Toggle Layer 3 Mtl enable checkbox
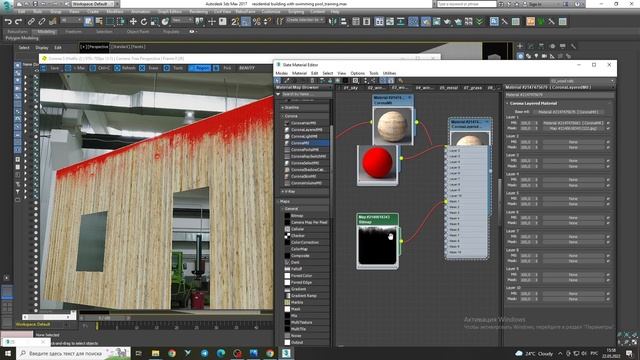This screenshot has width=640, height=360. click(x=608, y=161)
